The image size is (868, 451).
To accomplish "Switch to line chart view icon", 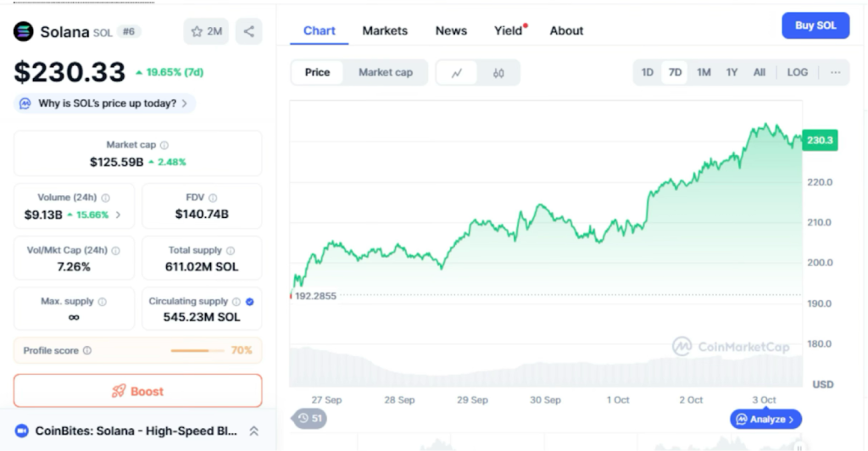I will click(457, 73).
